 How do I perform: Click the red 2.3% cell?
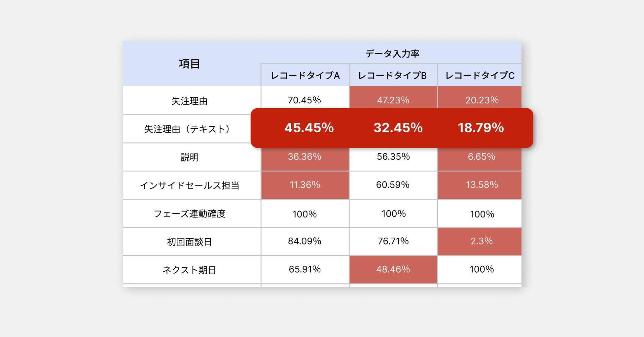tap(481, 241)
